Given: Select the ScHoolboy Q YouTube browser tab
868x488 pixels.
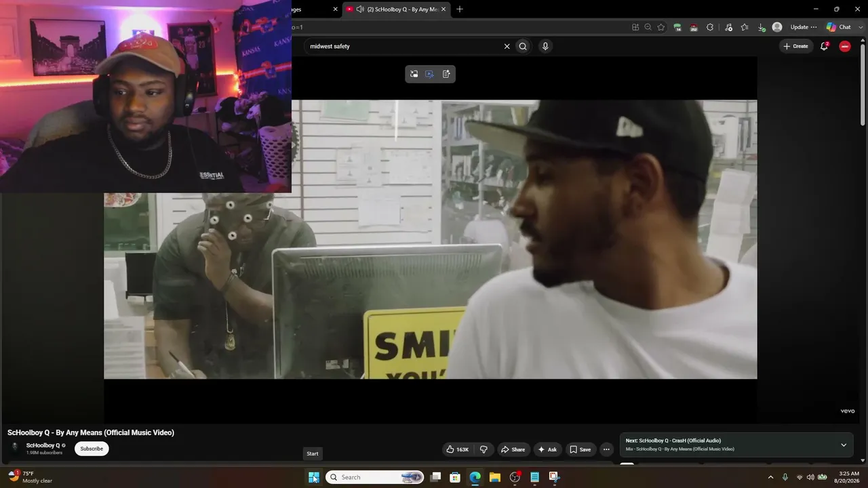Looking at the screenshot, I should (397, 9).
